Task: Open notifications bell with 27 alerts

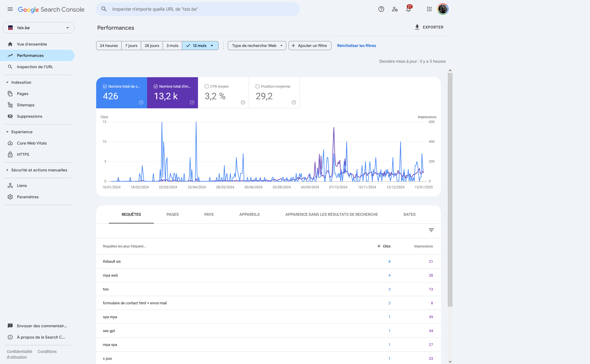Action: 408,9
